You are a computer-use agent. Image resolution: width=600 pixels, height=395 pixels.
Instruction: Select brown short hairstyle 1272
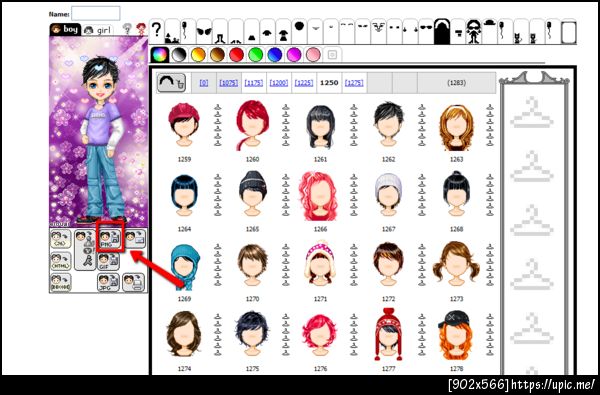[x=388, y=264]
